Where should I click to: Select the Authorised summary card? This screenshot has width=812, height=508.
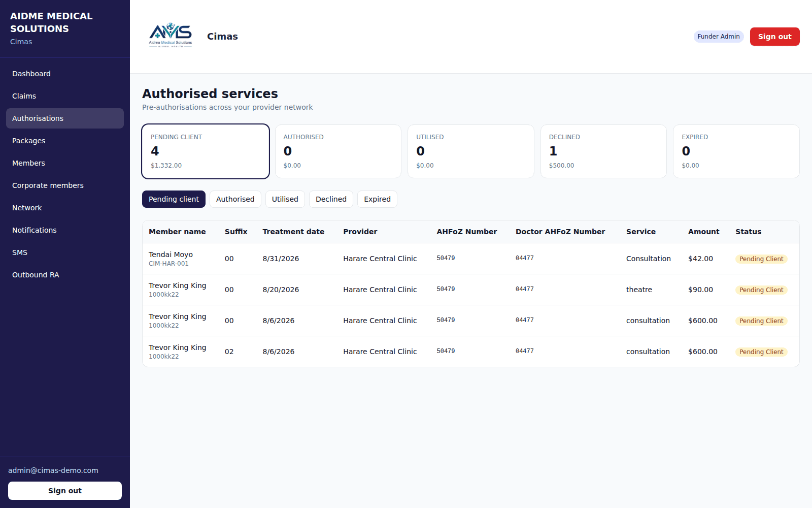click(x=338, y=151)
